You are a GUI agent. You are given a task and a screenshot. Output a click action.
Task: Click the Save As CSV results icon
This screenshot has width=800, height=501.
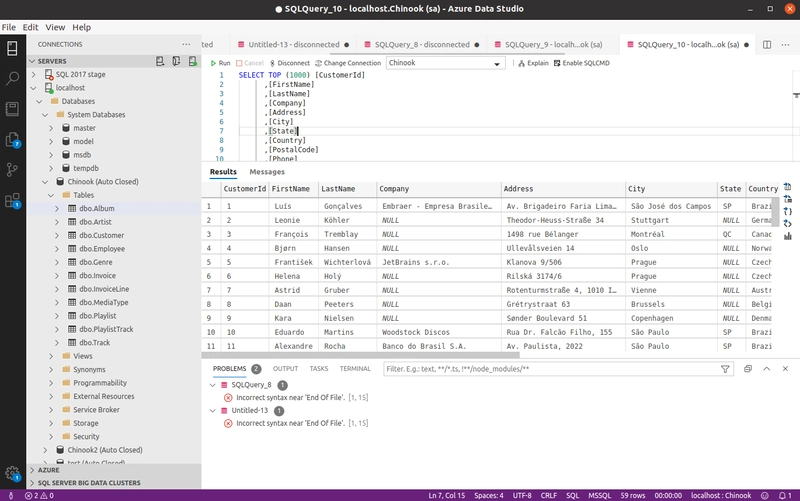click(x=788, y=187)
